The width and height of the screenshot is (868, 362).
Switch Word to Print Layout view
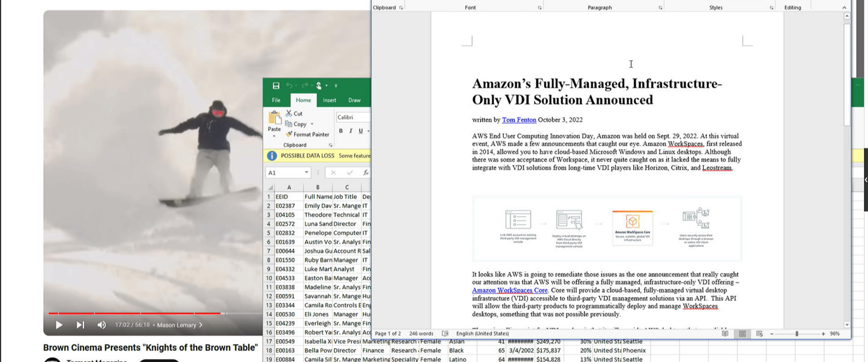coord(742,333)
